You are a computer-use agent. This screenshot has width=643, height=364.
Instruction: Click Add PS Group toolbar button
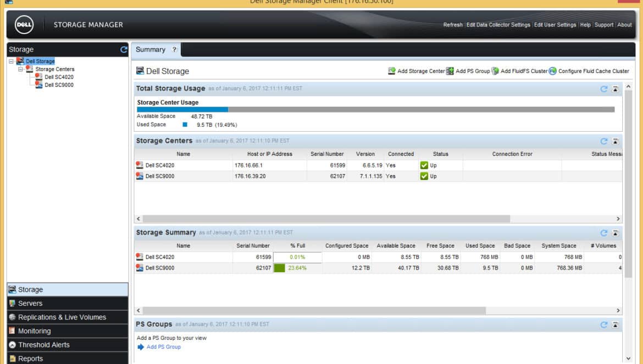pos(468,71)
